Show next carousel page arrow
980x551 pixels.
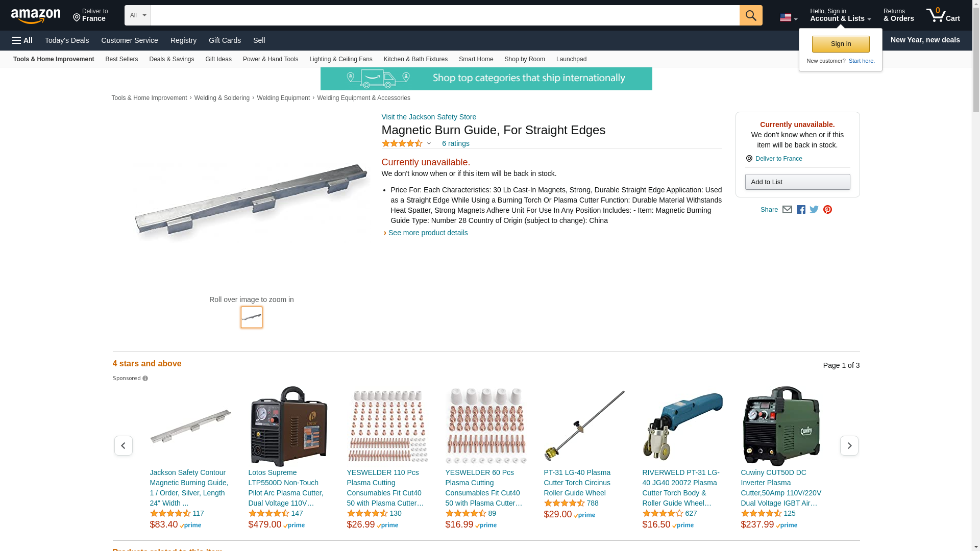click(849, 446)
